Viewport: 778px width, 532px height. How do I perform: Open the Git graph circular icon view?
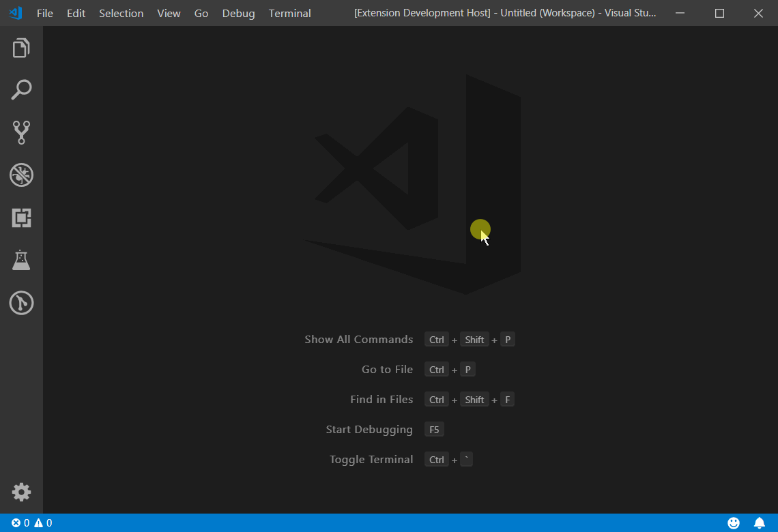21,302
